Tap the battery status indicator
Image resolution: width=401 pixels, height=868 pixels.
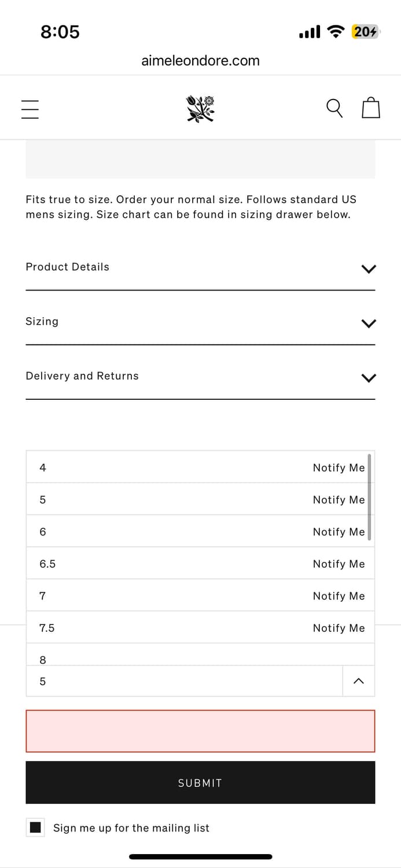365,32
